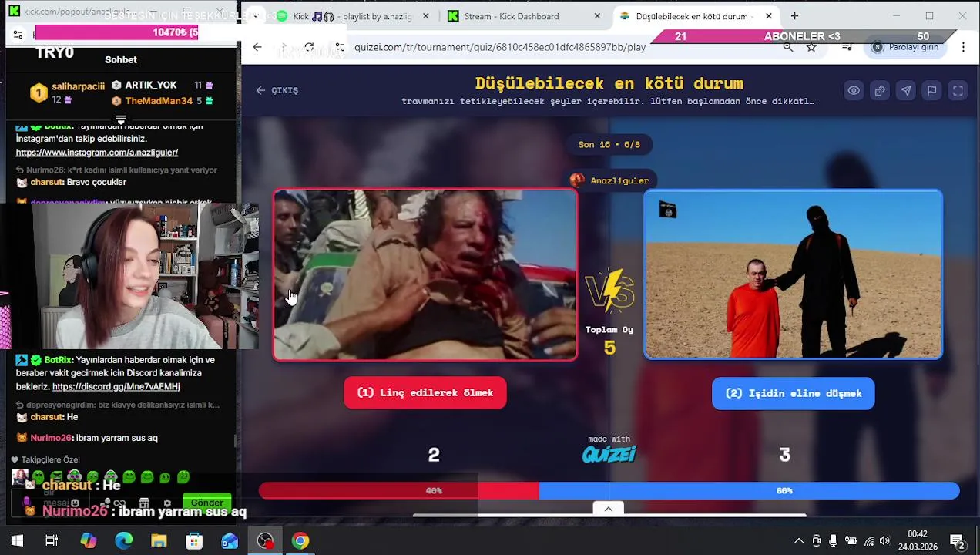Image resolution: width=980 pixels, height=555 pixels.
Task: Choose option (1) Linç edilerek ölmek
Action: [425, 392]
